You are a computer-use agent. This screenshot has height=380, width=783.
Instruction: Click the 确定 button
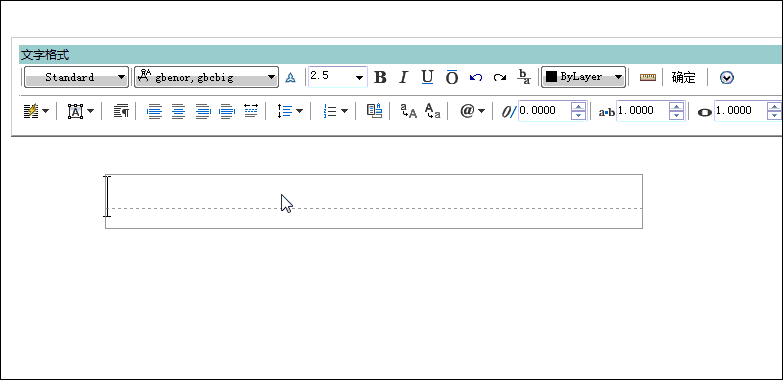(x=684, y=77)
